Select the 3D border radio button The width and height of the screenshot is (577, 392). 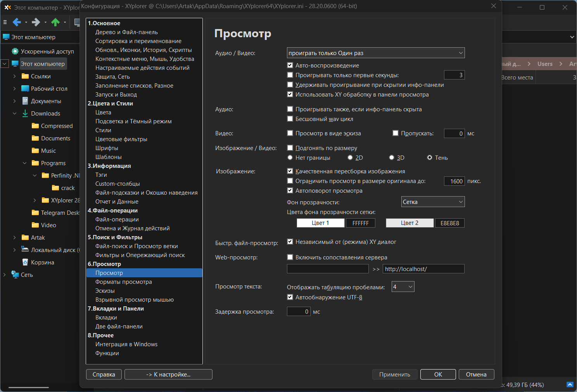pos(392,157)
